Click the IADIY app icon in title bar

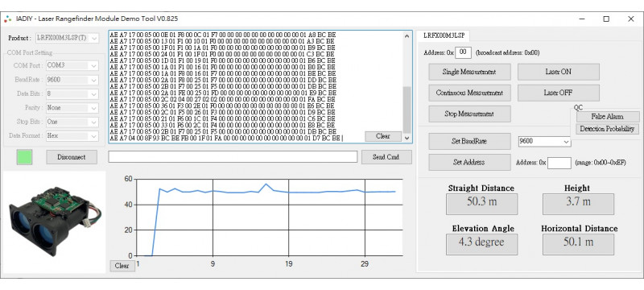click(x=8, y=19)
